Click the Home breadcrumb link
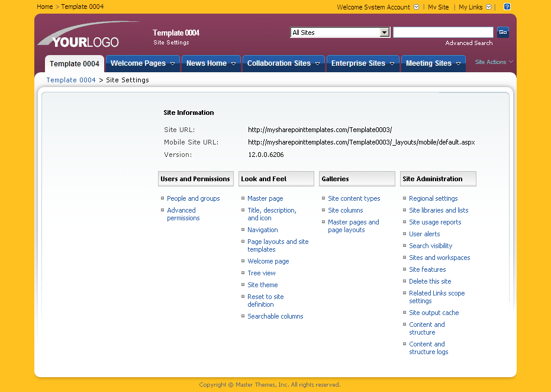Viewport: 551px width, 392px height. (x=44, y=7)
